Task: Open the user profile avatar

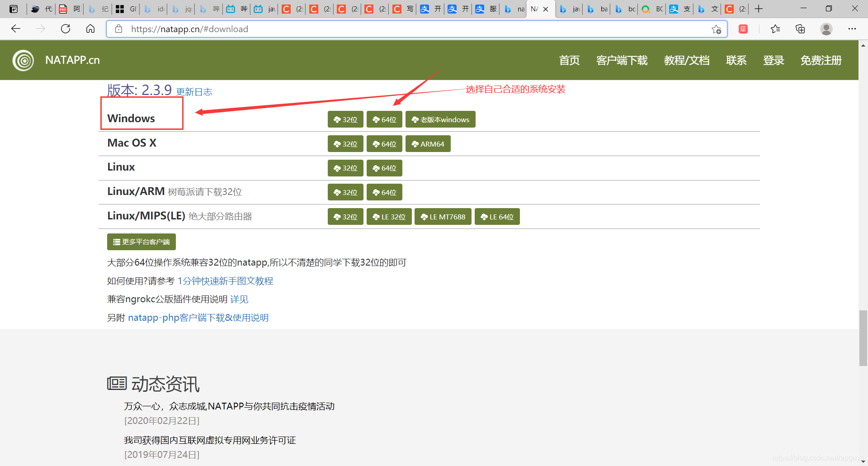Action: (x=826, y=29)
